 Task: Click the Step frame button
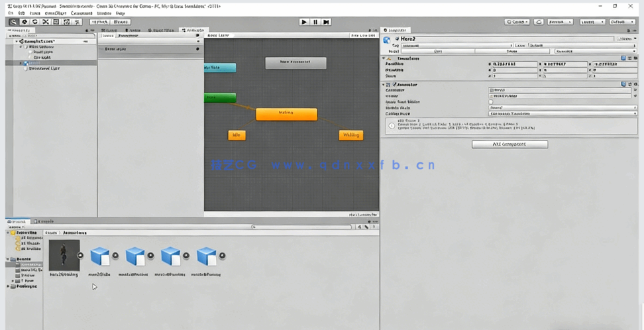point(327,22)
